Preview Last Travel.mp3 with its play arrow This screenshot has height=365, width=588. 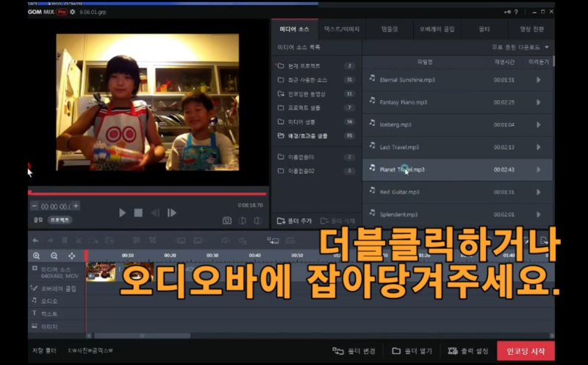click(x=539, y=147)
